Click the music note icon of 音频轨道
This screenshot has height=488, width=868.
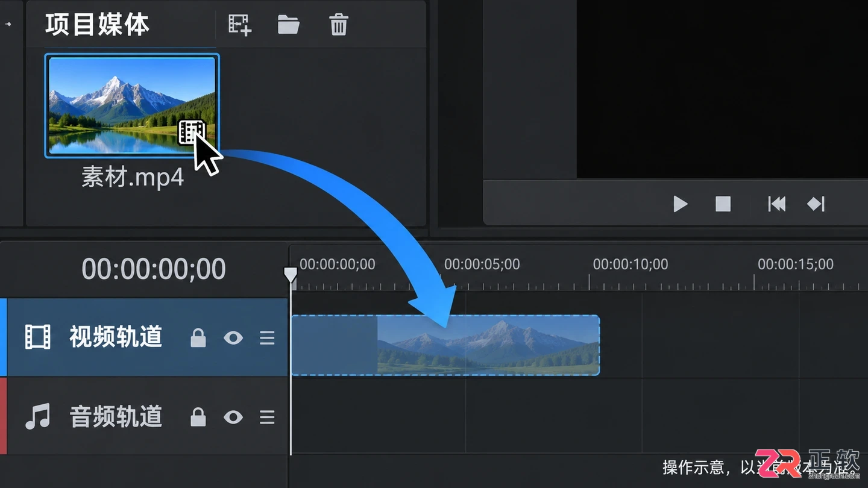37,416
